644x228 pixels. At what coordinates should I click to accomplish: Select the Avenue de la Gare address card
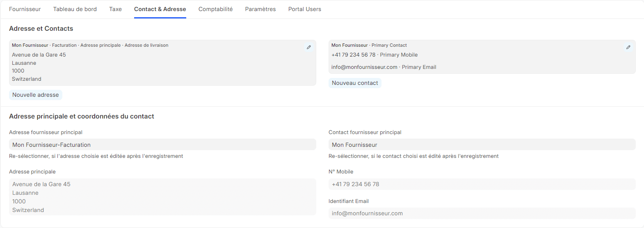click(x=162, y=63)
